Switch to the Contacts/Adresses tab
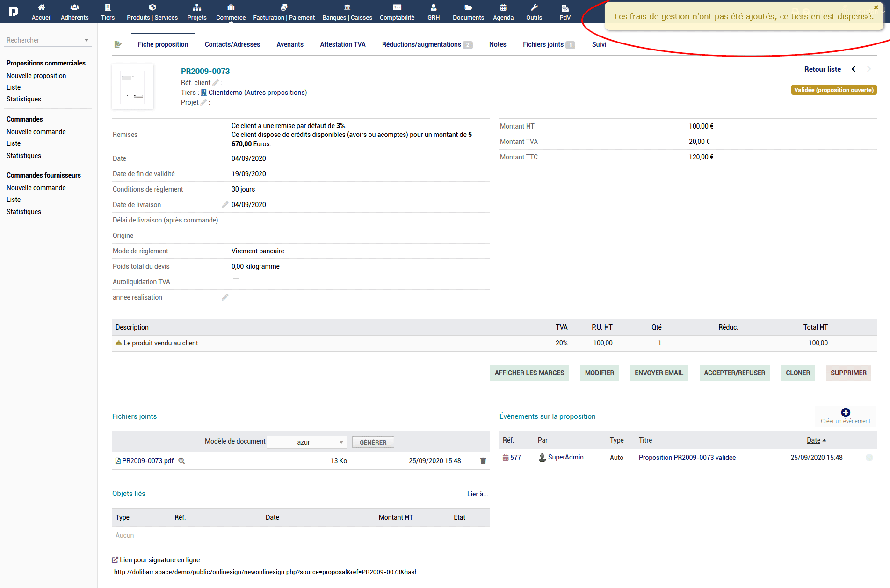The image size is (890, 588). pyautogui.click(x=232, y=44)
